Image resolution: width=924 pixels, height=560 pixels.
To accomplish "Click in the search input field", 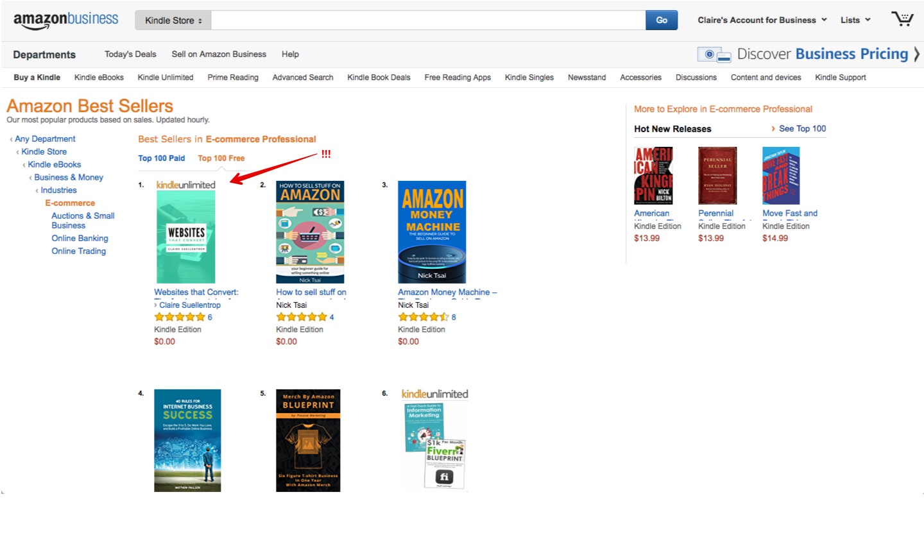I will coord(428,21).
